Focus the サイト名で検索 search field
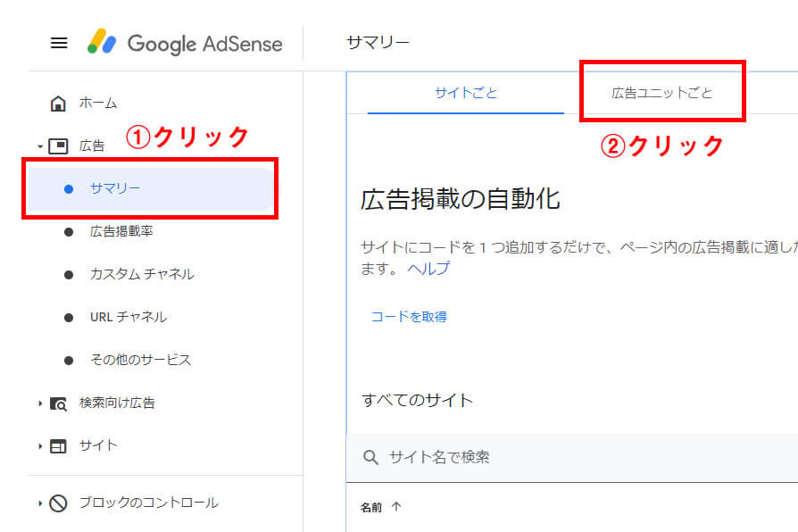798x532 pixels. tap(571, 458)
